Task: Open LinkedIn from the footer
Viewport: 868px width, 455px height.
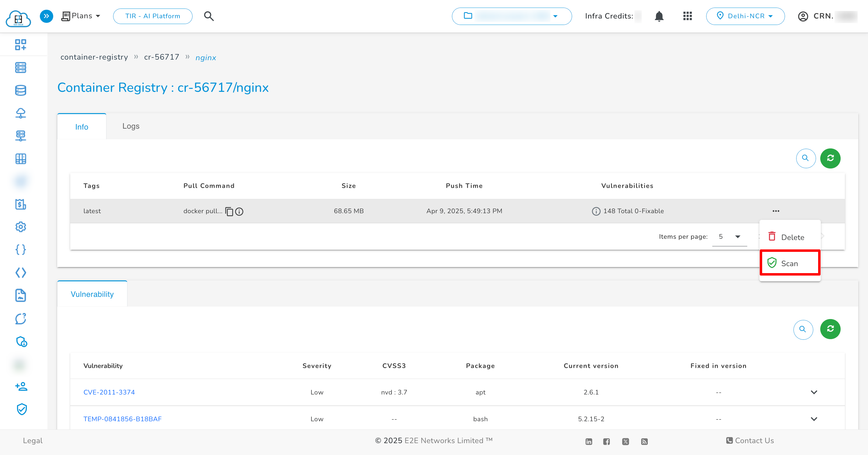Action: (589, 442)
